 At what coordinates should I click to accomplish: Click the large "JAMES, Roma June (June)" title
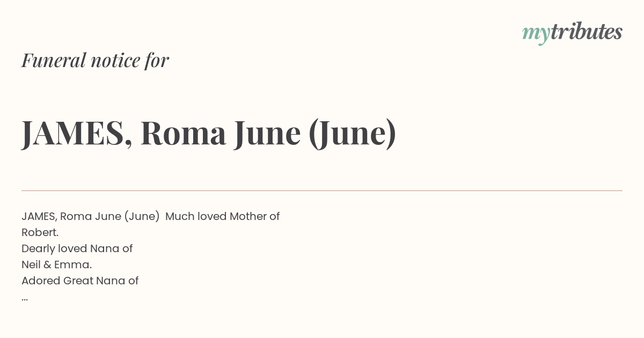pyautogui.click(x=209, y=133)
